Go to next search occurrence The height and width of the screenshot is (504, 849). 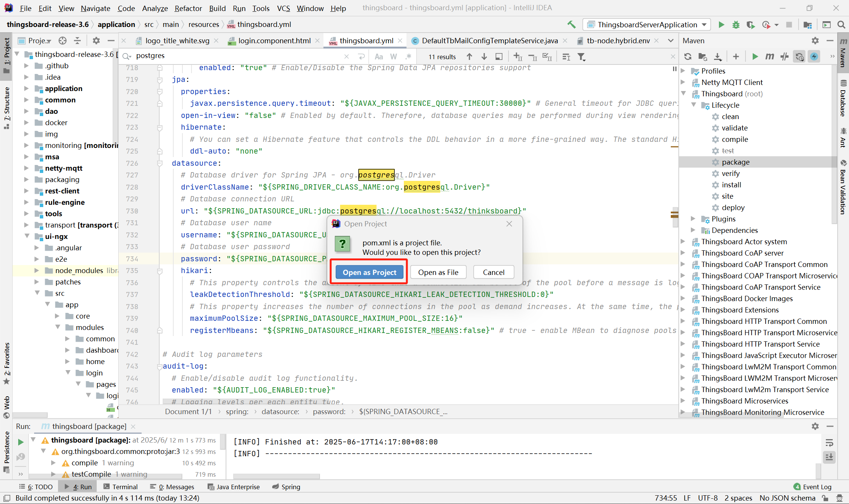(484, 57)
